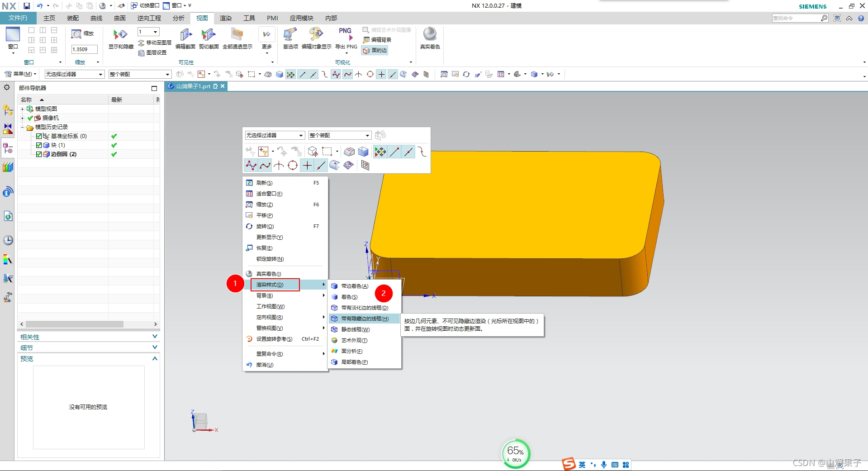Screen dimensions: 868x471
Task: Click 编辑背景 (Edit Background) in ribbon
Action: tap(377, 40)
